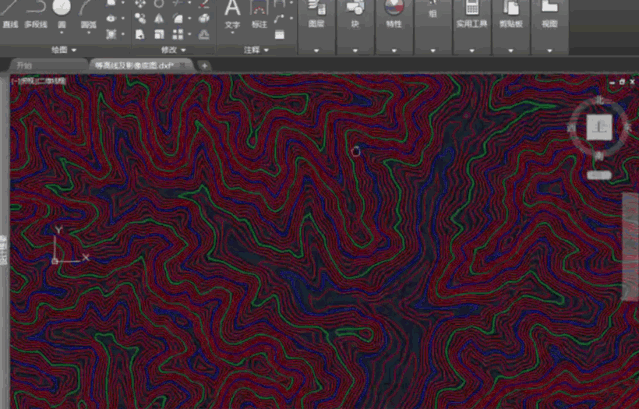Click the Explode tool in Modify panel
Image resolution: width=639 pixels, height=409 pixels.
[204, 18]
